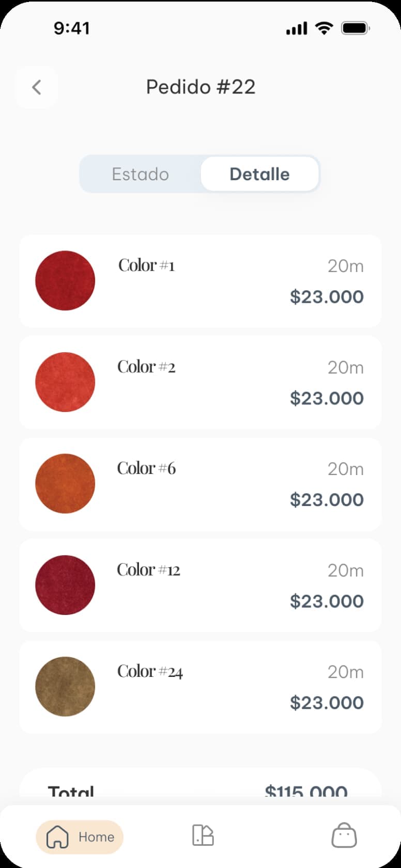401x868 pixels.
Task: Select the Detalle tab
Action: (x=259, y=174)
